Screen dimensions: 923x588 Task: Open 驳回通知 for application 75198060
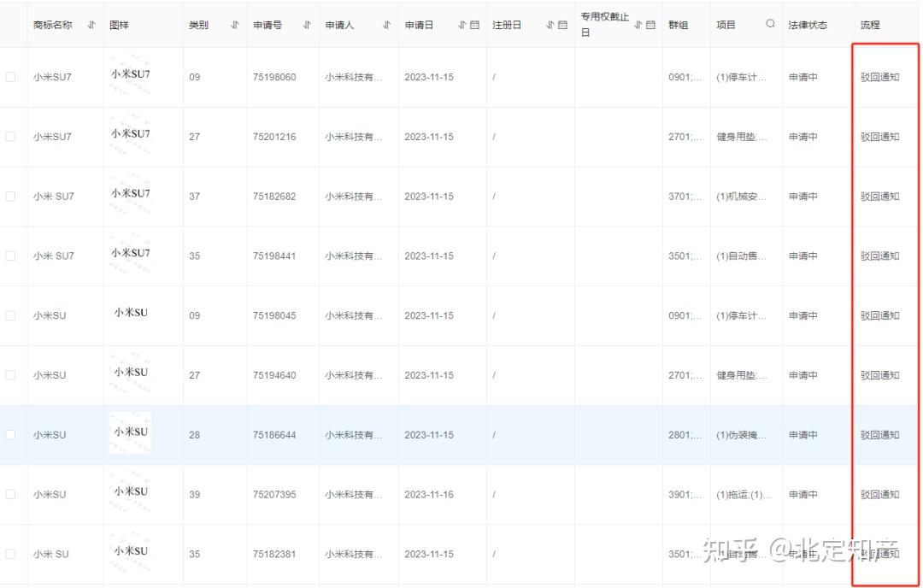click(880, 77)
